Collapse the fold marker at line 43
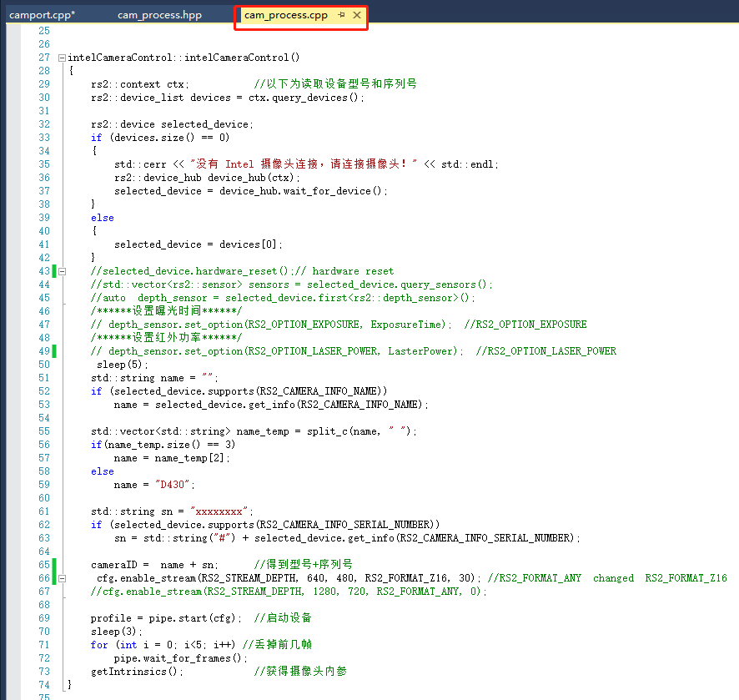This screenshot has height=700, width=739. (62, 271)
